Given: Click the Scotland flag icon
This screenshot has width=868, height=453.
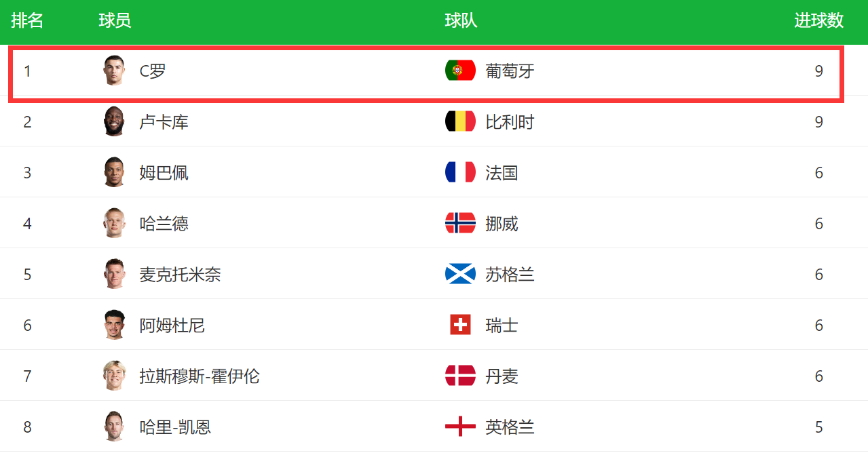Looking at the screenshot, I should (460, 274).
